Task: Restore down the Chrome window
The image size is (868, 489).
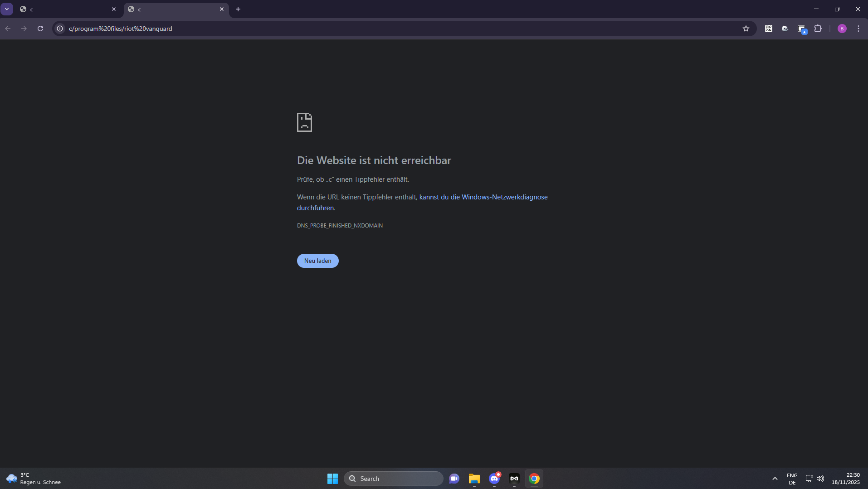Action: (x=837, y=9)
